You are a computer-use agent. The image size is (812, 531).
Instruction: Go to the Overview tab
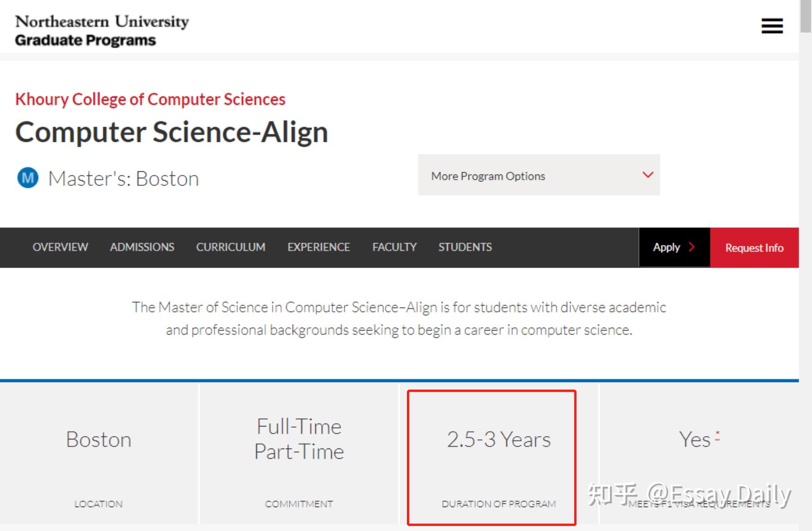60,247
